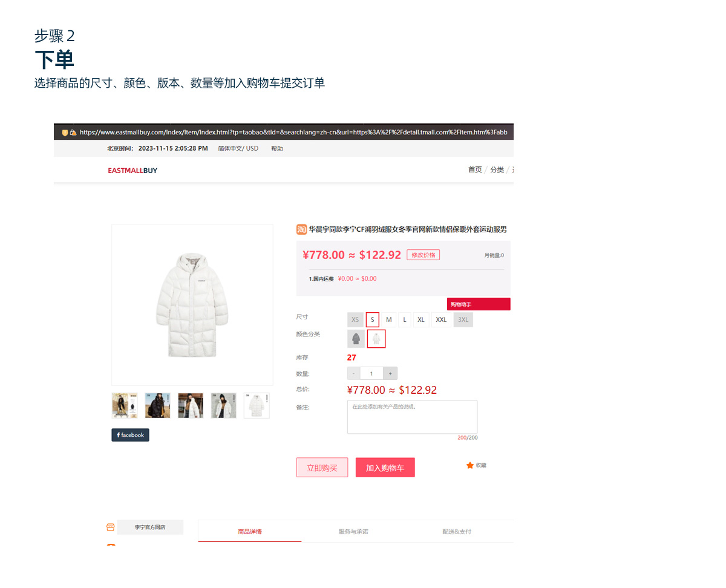Select size S option

(x=373, y=319)
